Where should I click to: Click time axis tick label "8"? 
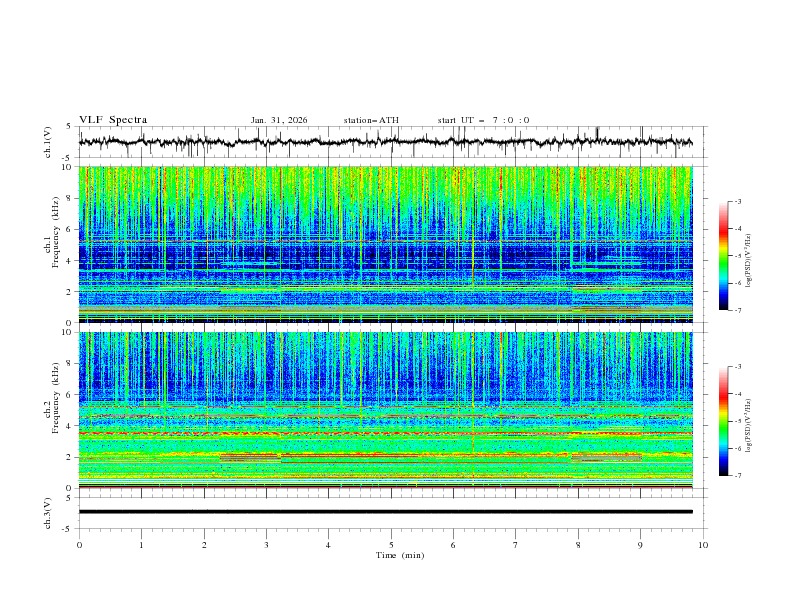tap(578, 545)
